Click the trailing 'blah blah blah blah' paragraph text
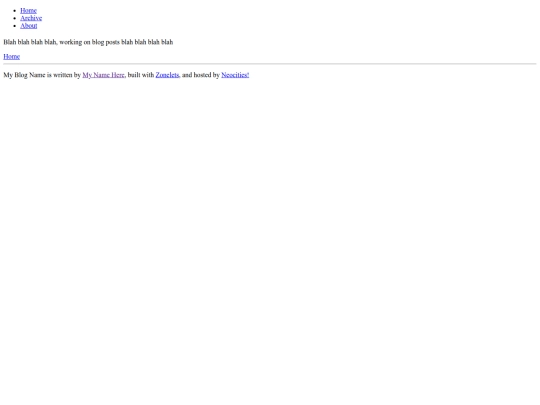540x405 pixels. tap(147, 42)
